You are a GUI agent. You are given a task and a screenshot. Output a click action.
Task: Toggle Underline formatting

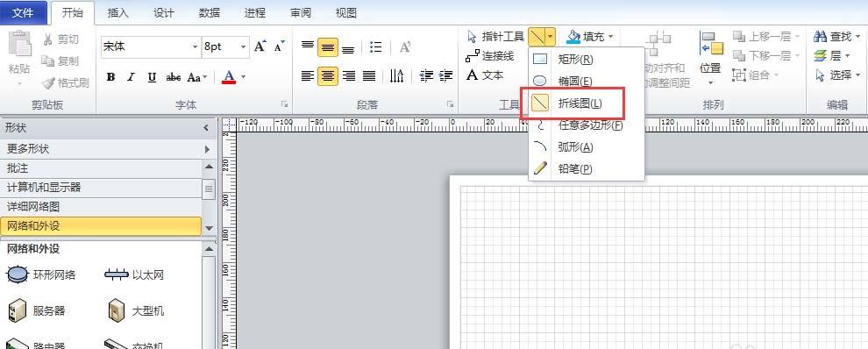pyautogui.click(x=152, y=77)
